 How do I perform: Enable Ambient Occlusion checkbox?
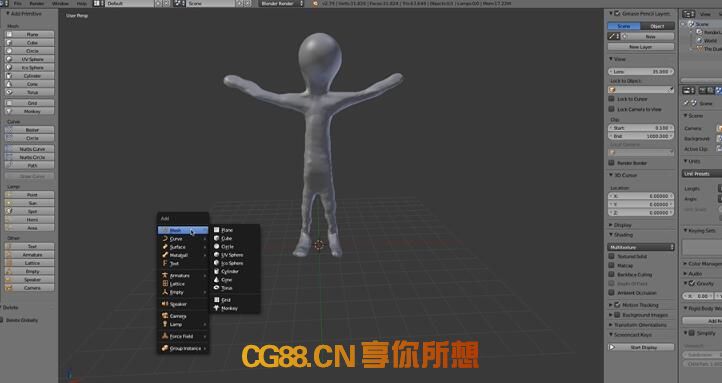tap(611, 292)
